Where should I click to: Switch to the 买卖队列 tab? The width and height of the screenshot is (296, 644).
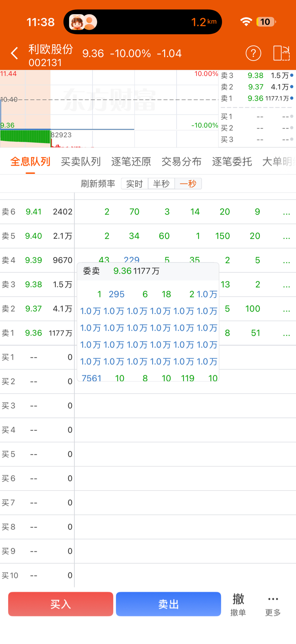81,162
